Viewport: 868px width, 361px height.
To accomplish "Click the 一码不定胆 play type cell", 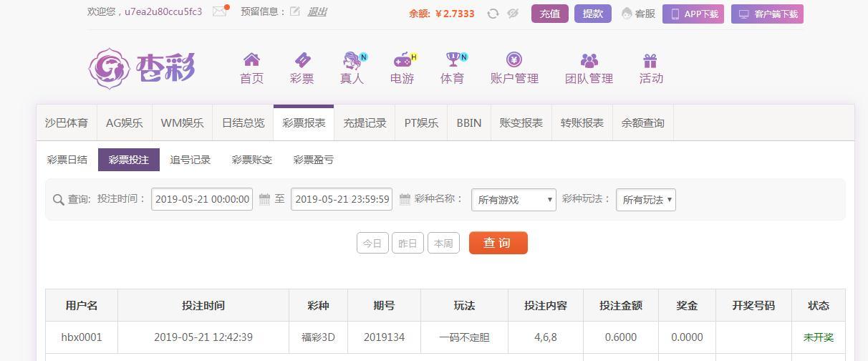I will 464,337.
